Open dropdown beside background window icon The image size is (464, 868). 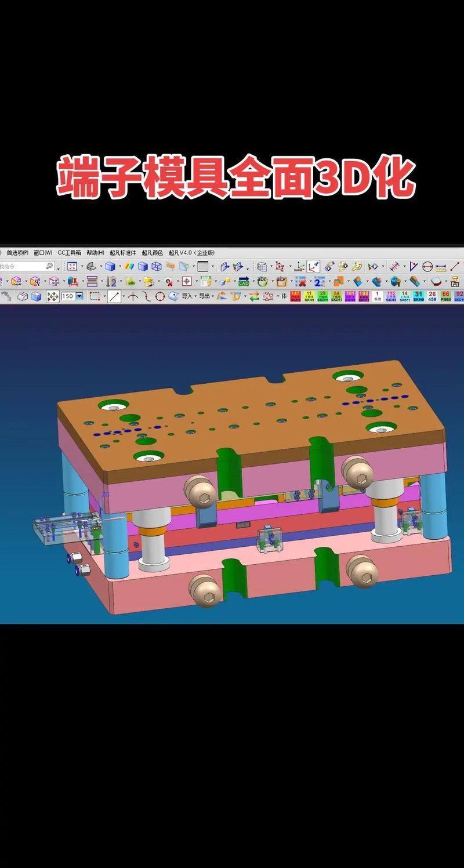(213, 267)
